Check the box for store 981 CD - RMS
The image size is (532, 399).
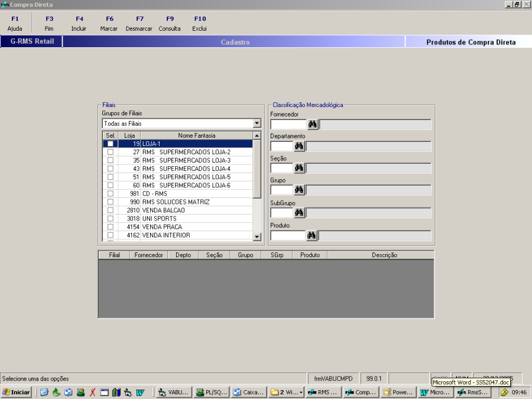click(x=111, y=193)
